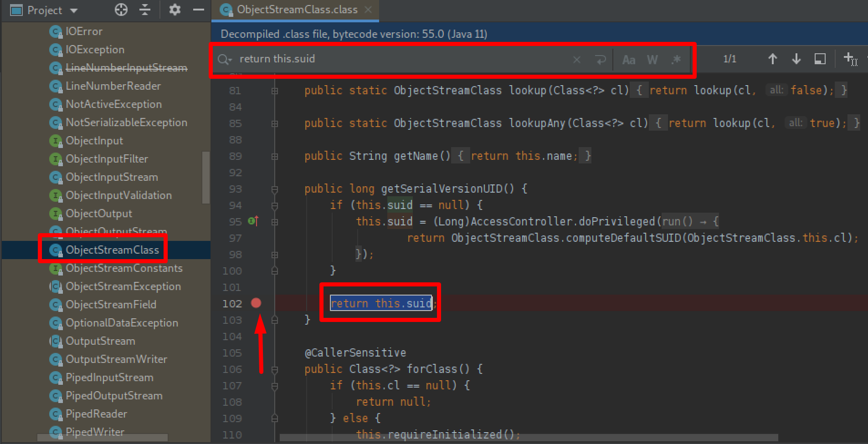Open the Project panel settings gear icon
The width and height of the screenshot is (868, 444).
pos(175,10)
